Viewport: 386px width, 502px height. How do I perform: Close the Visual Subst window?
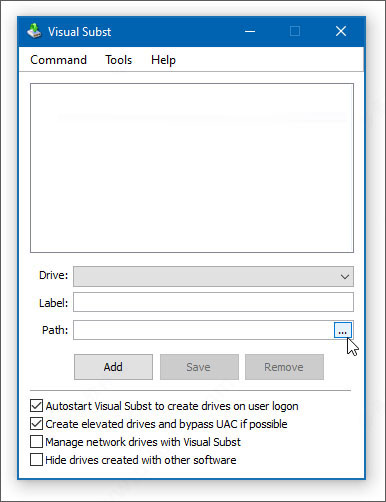pyautogui.click(x=341, y=31)
